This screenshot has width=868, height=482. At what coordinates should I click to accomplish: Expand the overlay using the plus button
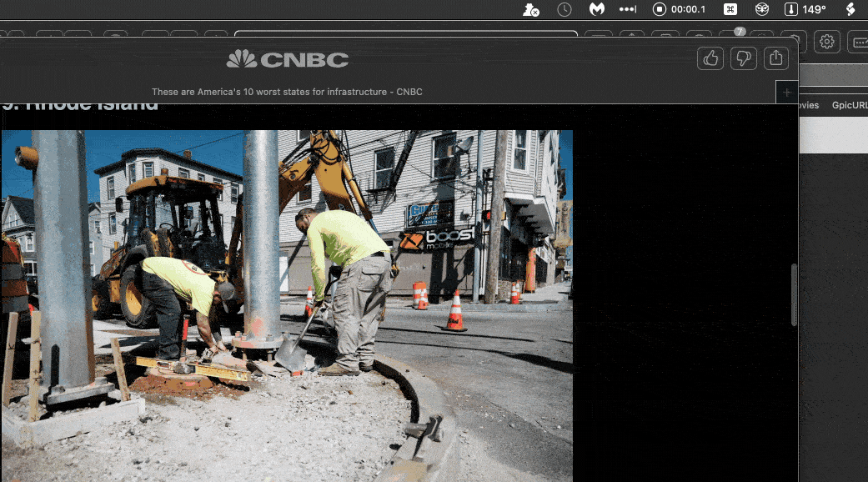785,92
